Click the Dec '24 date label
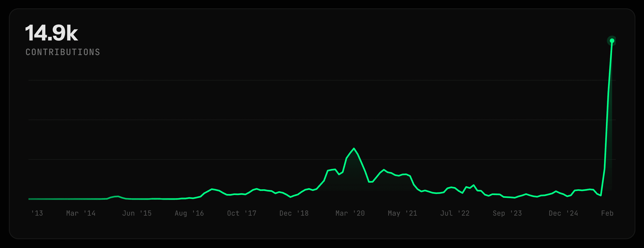 tap(563, 213)
